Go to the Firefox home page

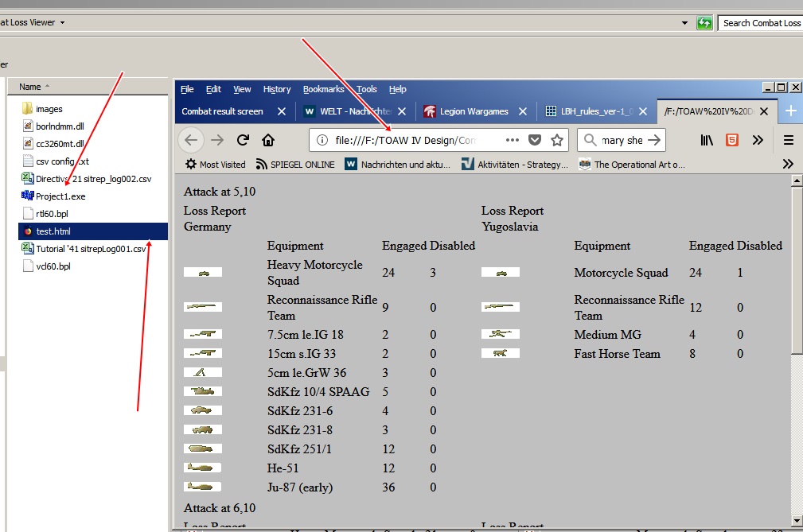click(x=268, y=140)
